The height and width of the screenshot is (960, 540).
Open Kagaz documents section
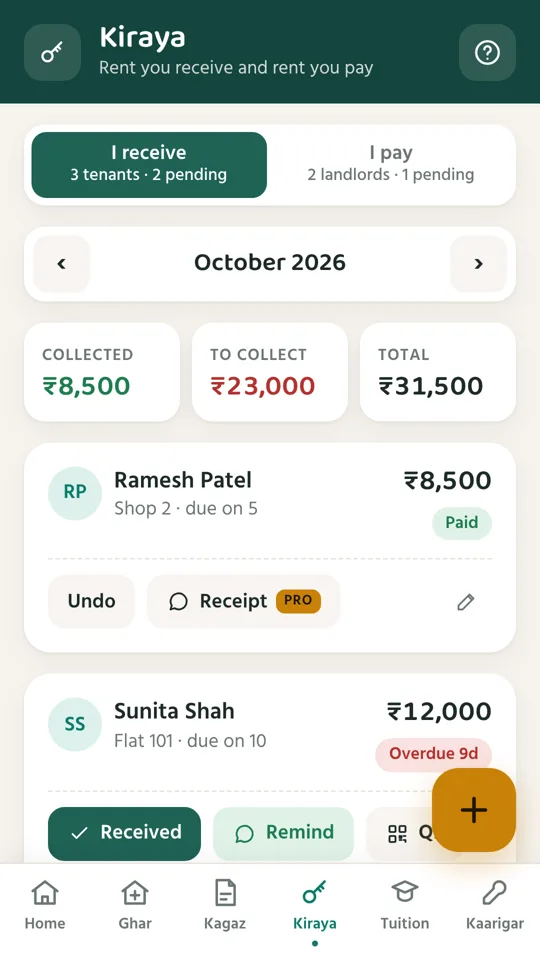click(225, 905)
